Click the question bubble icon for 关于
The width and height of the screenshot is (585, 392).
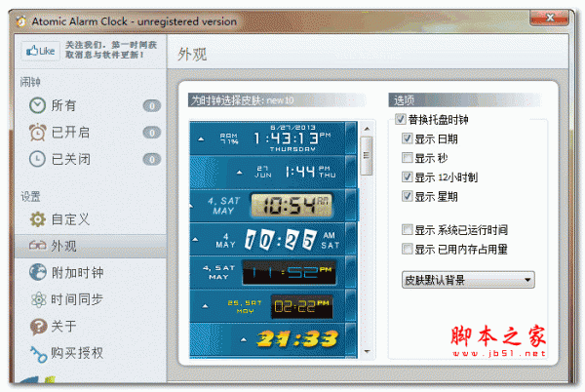pyautogui.click(x=38, y=327)
